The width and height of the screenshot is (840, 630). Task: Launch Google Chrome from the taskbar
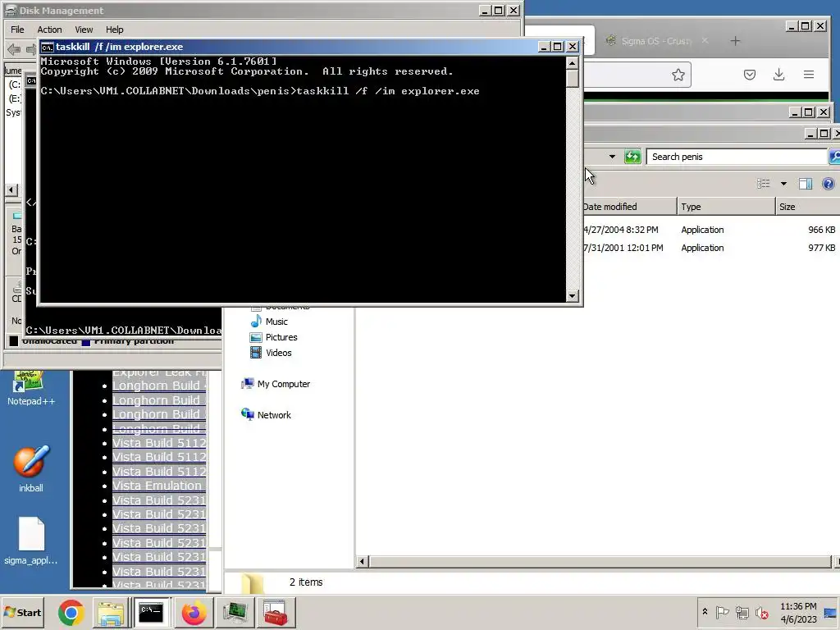pyautogui.click(x=71, y=612)
